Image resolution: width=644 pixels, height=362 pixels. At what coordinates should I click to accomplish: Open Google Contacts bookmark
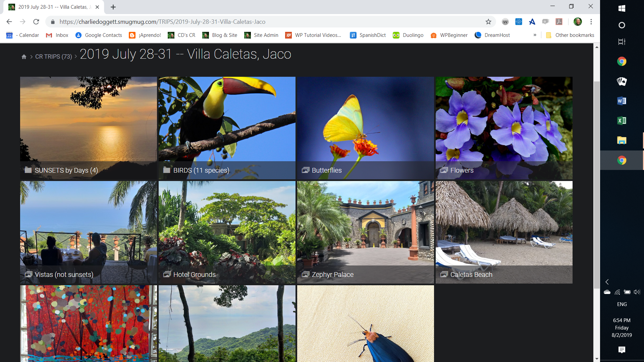99,35
